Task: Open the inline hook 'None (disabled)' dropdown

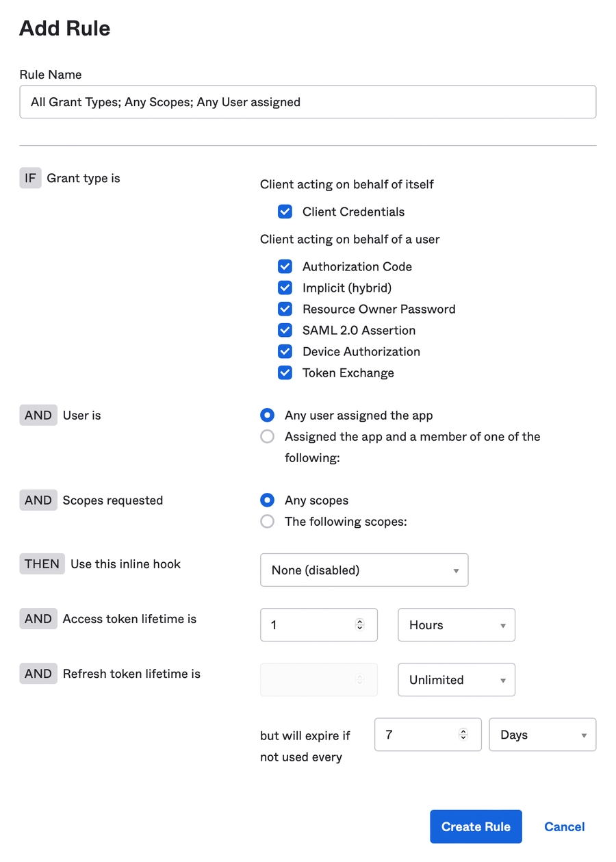Action: tap(364, 570)
